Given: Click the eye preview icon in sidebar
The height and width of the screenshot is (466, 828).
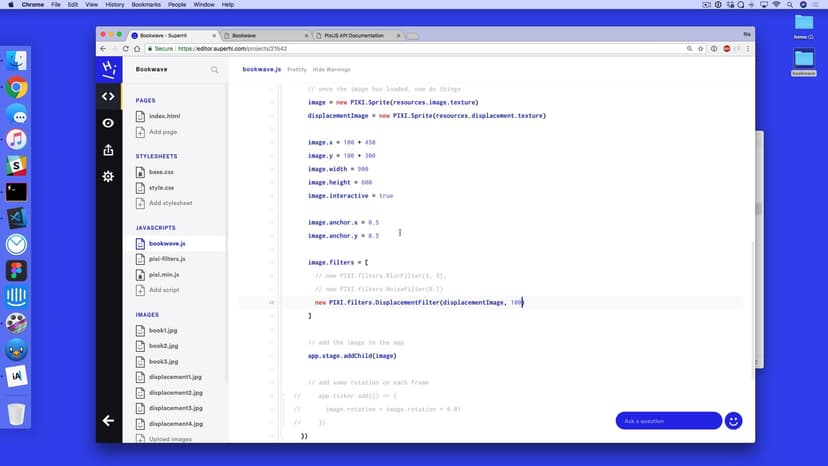Looking at the screenshot, I should click(x=108, y=123).
